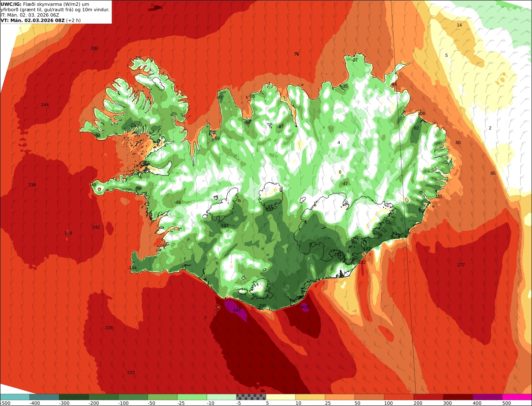The height and width of the screenshot is (406, 532).
Task: Select the 228 value label
Action: pos(109,328)
